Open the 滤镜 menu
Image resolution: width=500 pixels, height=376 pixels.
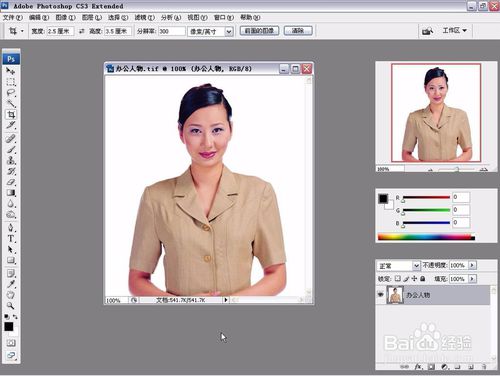pyautogui.click(x=145, y=17)
